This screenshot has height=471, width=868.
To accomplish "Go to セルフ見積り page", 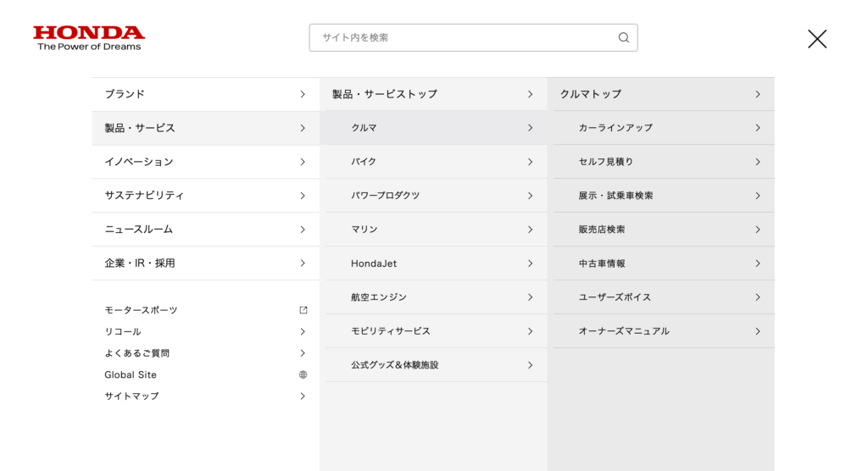I will pyautogui.click(x=664, y=162).
